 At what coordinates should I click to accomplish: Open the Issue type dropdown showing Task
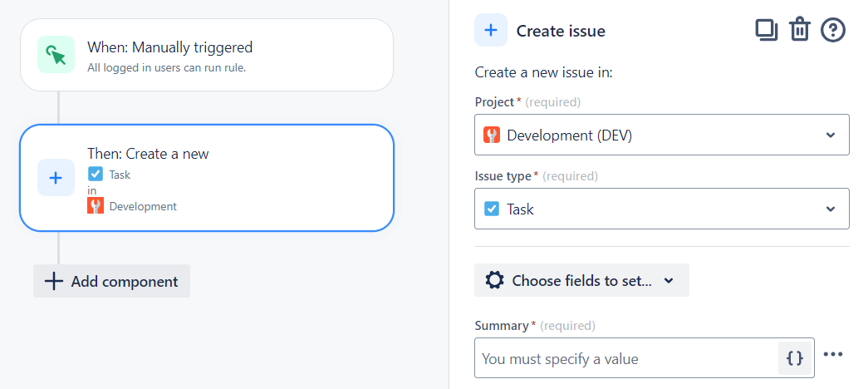661,209
